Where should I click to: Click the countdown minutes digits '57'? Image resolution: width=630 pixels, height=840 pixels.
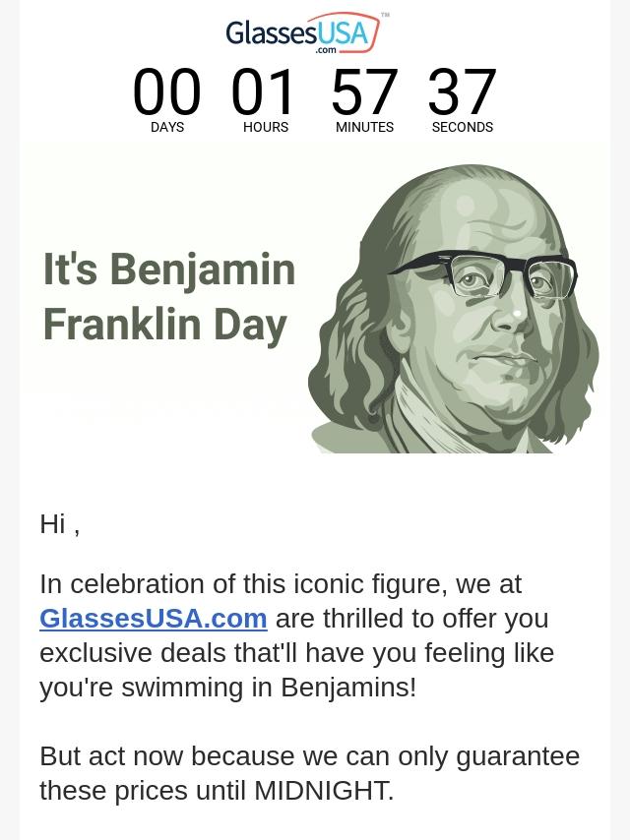(364, 91)
